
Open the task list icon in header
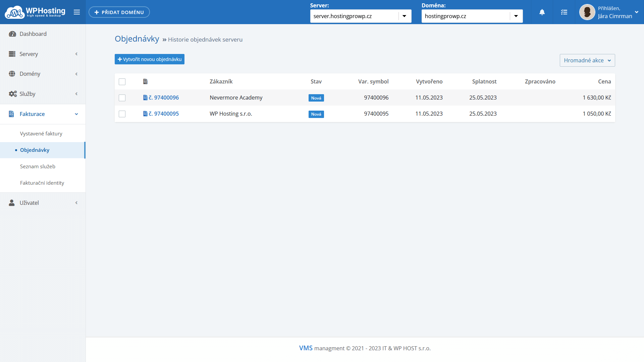(x=564, y=12)
